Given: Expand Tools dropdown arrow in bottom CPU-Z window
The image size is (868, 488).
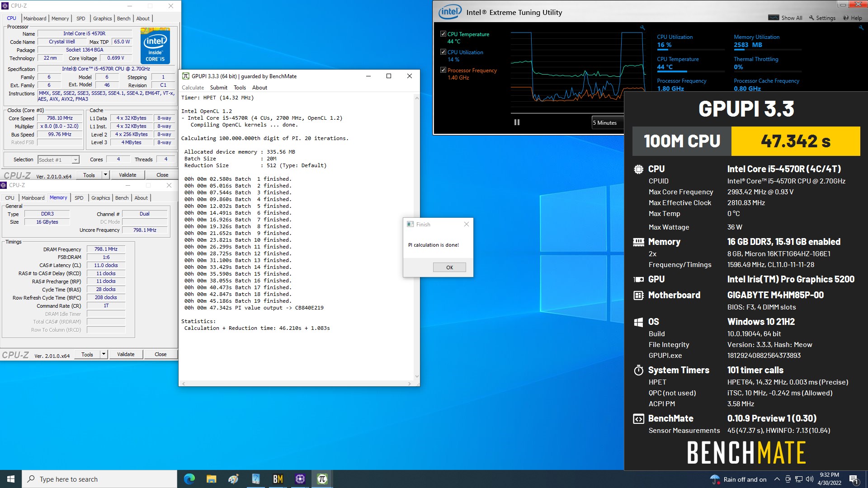Looking at the screenshot, I should tap(104, 354).
